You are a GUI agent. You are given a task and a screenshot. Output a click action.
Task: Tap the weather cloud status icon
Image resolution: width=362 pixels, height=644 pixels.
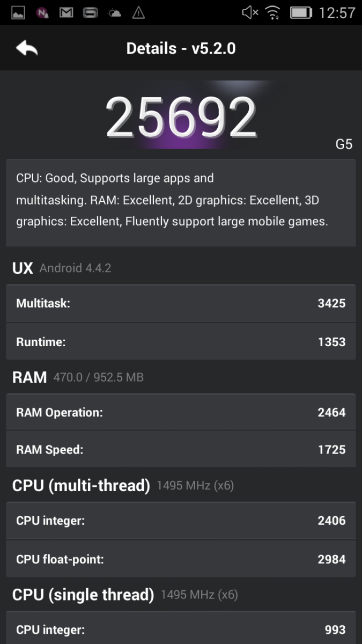click(x=114, y=12)
